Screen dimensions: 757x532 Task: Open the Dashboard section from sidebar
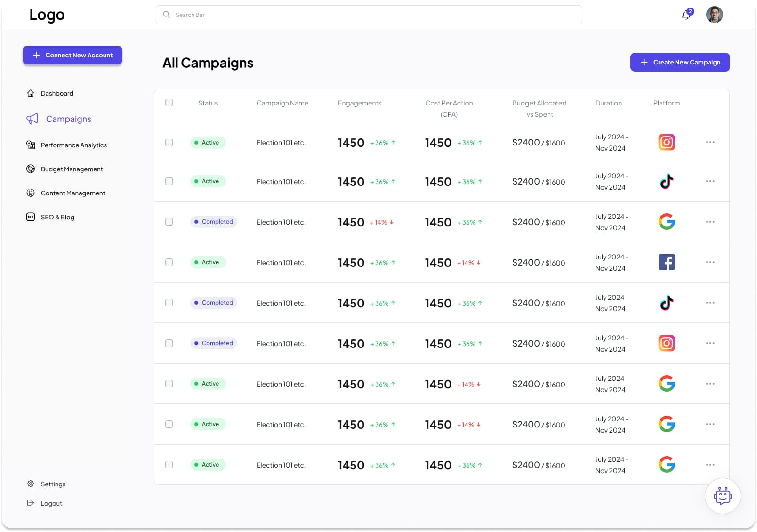[56, 93]
